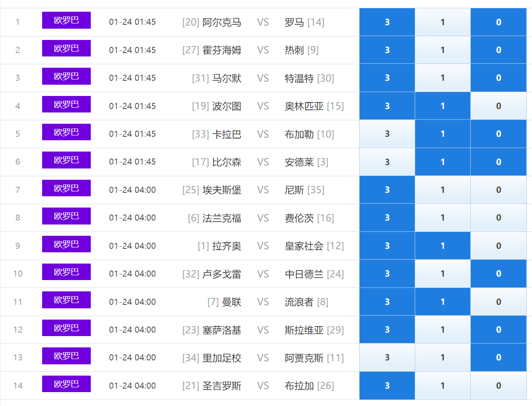Select 0 for 埃夫斯堡 vs 尼斯
Image resolution: width=532 pixels, height=406 pixels.
click(x=499, y=190)
